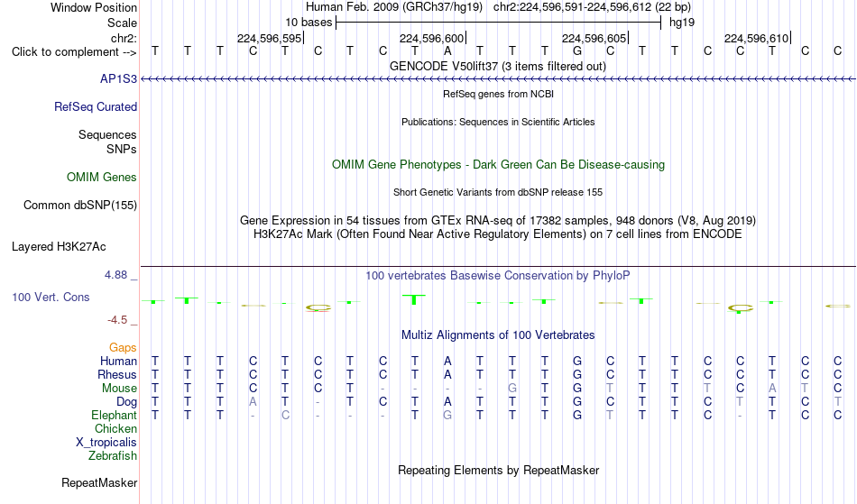Click the G base in the reference sequence row
The image size is (857, 504).
click(577, 51)
